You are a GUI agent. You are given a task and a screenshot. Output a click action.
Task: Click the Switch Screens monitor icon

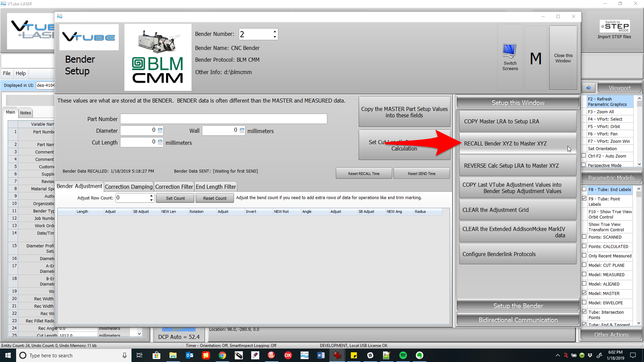[509, 51]
